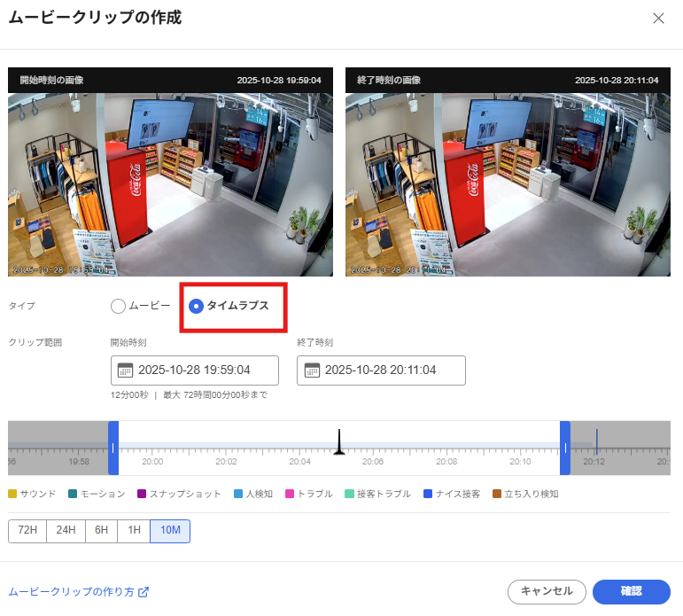Select the ムービー radio button
This screenshot has width=683, height=616.
pyautogui.click(x=118, y=306)
